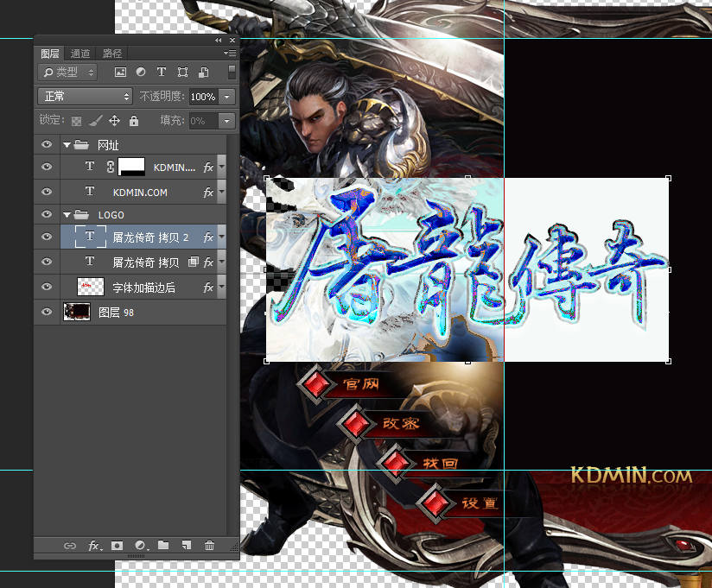Image resolution: width=712 pixels, height=588 pixels.
Task: Click the opacity 100% field
Action: point(203,97)
